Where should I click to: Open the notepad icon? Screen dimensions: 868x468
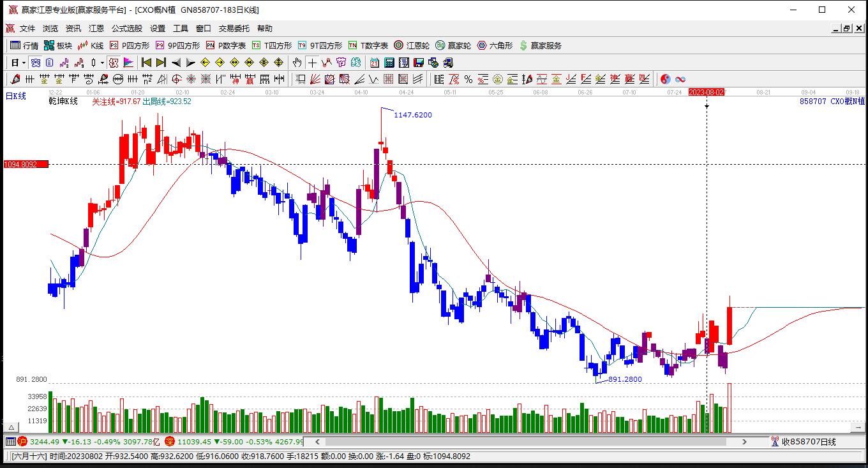pyautogui.click(x=404, y=63)
